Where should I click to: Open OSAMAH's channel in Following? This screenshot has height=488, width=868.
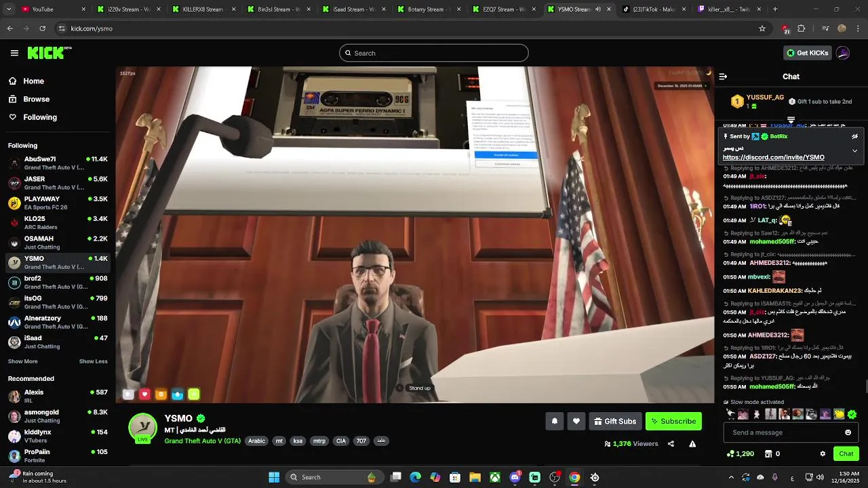(58, 243)
